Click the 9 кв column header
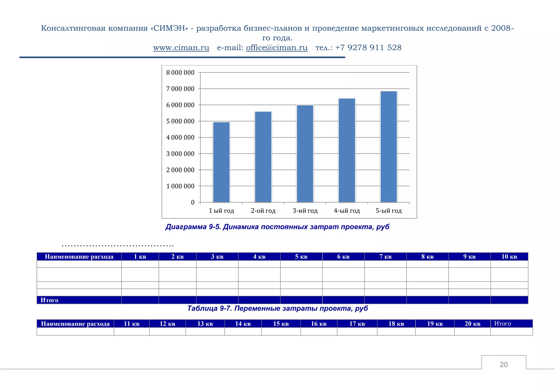Image resolution: width=555 pixels, height=392 pixels. coord(470,257)
